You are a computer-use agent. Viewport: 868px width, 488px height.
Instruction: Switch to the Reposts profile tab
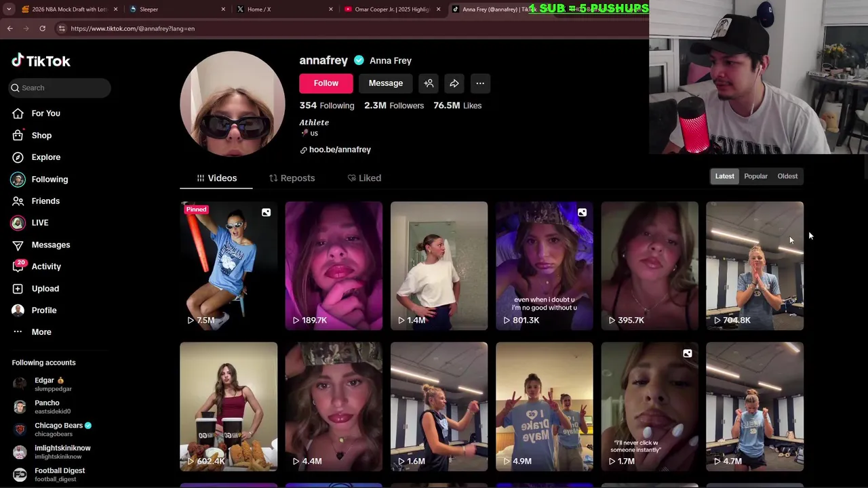(292, 178)
